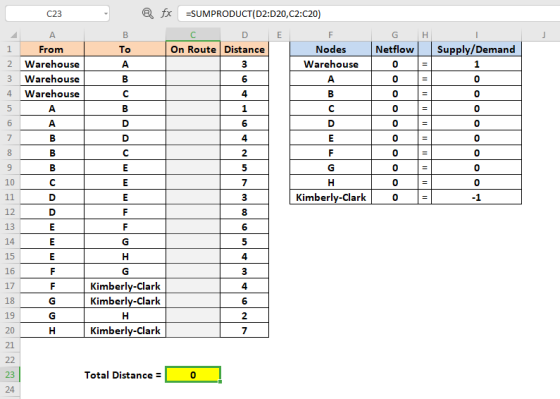
Task: Select row 1 header
Action: tap(10, 49)
